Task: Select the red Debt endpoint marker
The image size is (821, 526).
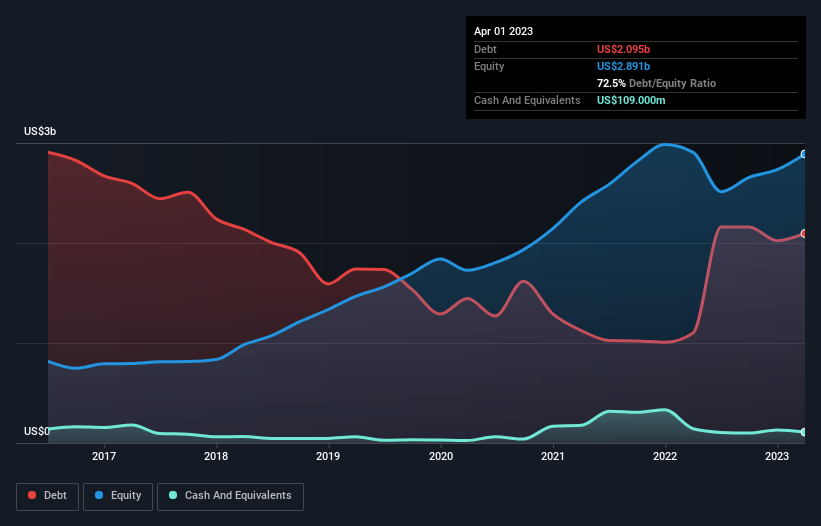Action: (804, 233)
